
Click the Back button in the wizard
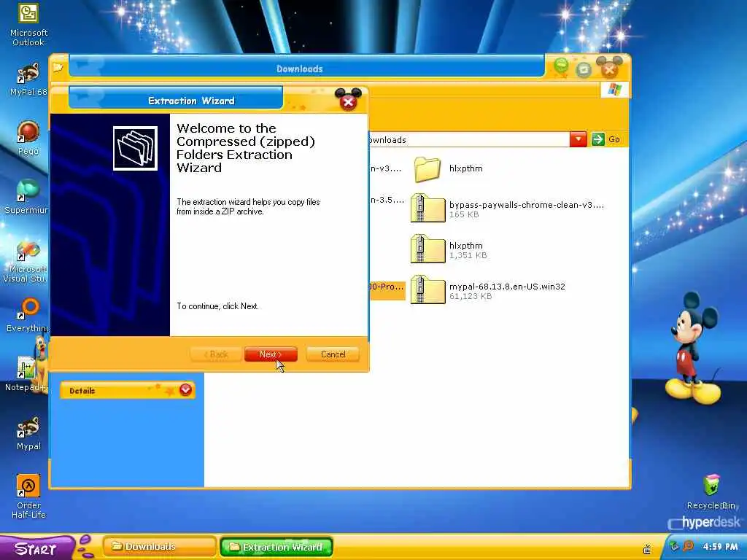click(x=216, y=354)
